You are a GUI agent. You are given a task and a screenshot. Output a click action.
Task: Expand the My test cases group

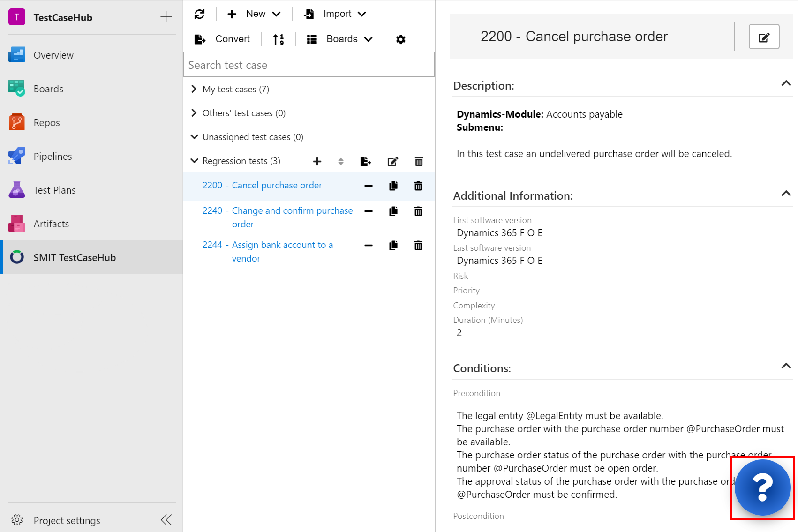pyautogui.click(x=194, y=89)
